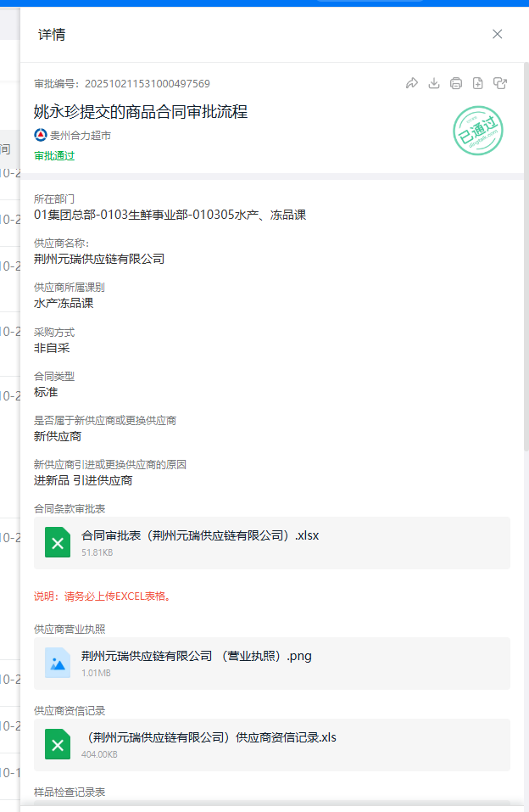The width and height of the screenshot is (529, 812).
Task: Close the 详情 details panel
Action: coord(498,34)
